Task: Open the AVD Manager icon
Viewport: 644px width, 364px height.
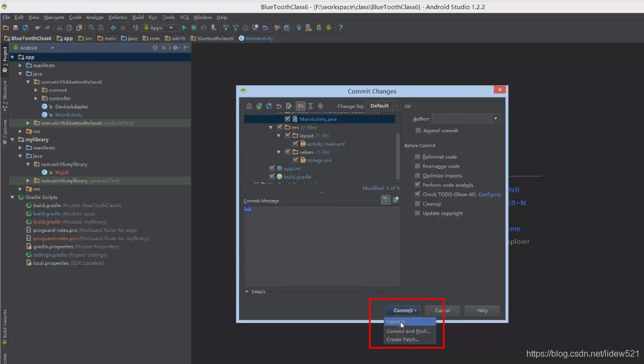Action: pyautogui.click(x=308, y=28)
